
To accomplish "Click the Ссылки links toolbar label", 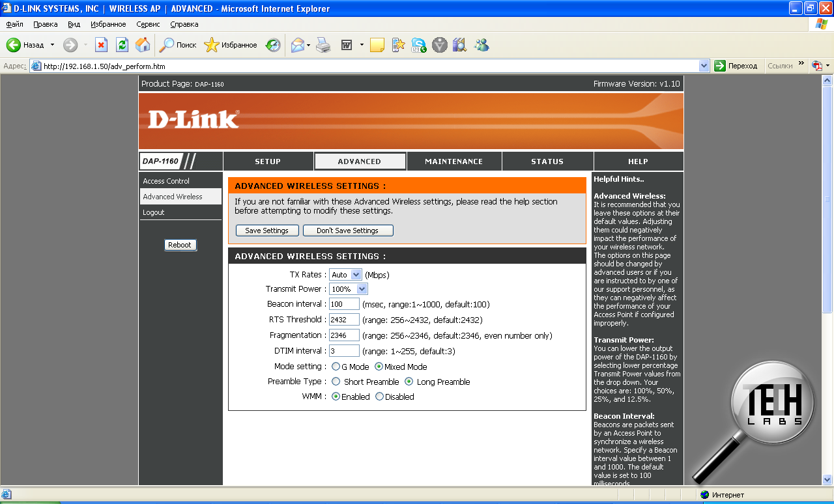I will pyautogui.click(x=781, y=66).
